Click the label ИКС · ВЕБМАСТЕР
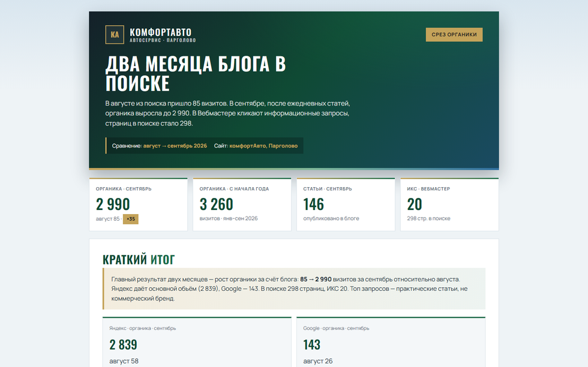This screenshot has height=367, width=588. coord(428,189)
